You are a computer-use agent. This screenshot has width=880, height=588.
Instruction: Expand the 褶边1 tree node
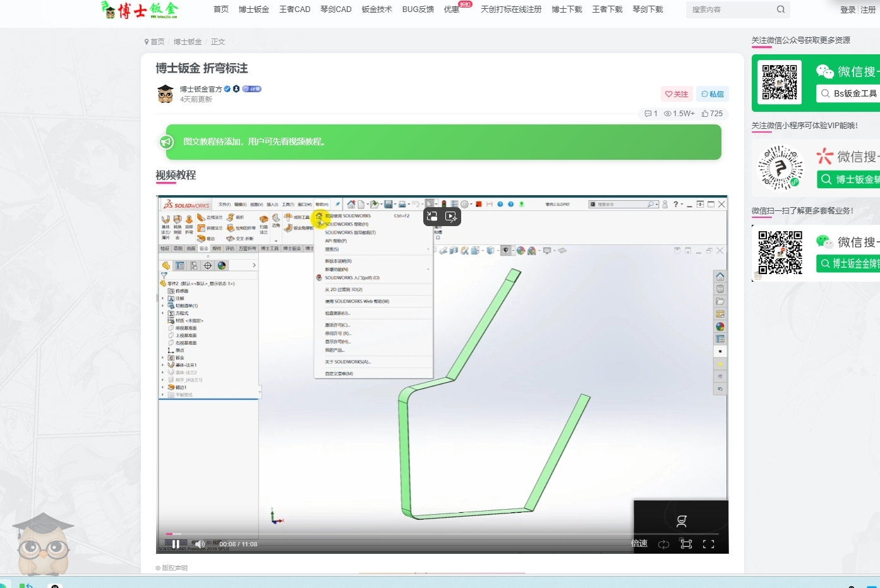[163, 387]
